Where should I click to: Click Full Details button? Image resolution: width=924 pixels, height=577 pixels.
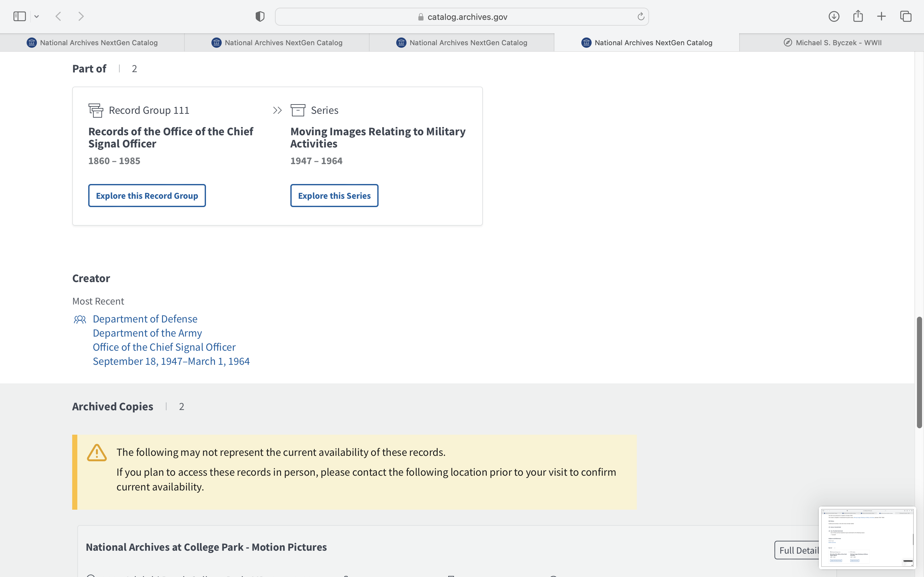tap(797, 550)
